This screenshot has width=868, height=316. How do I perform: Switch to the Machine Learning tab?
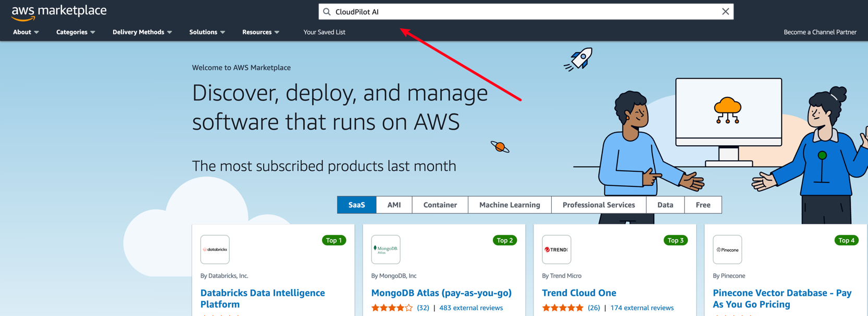click(510, 205)
